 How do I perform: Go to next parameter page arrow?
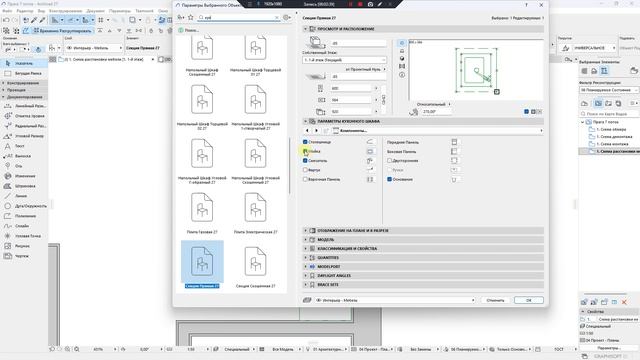[316, 131]
